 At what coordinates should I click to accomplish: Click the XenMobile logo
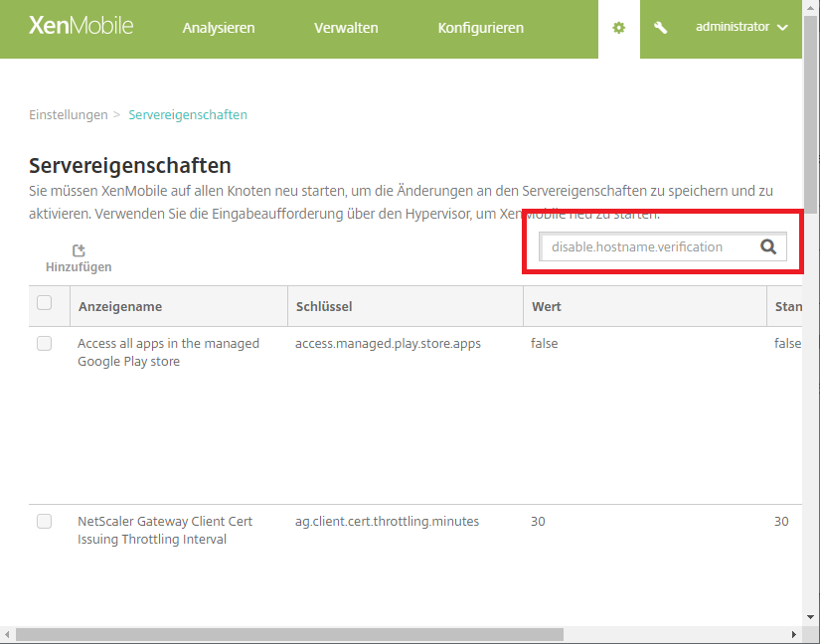point(81,27)
